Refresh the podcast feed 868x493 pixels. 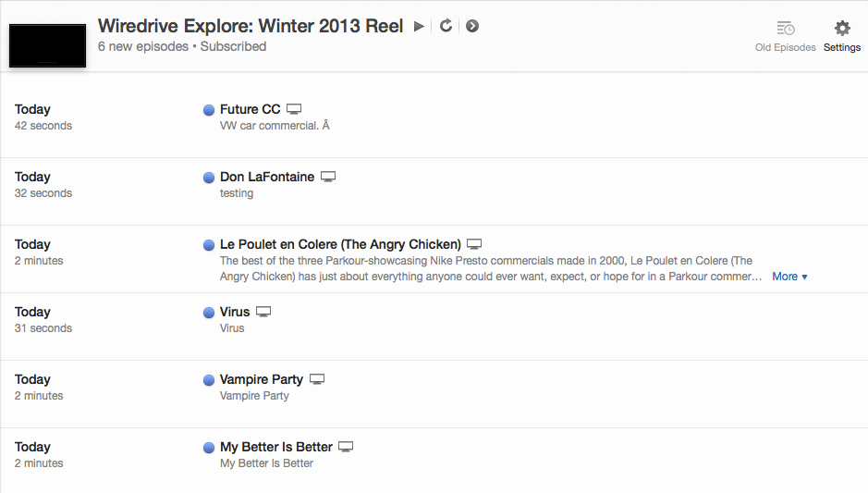tap(446, 26)
